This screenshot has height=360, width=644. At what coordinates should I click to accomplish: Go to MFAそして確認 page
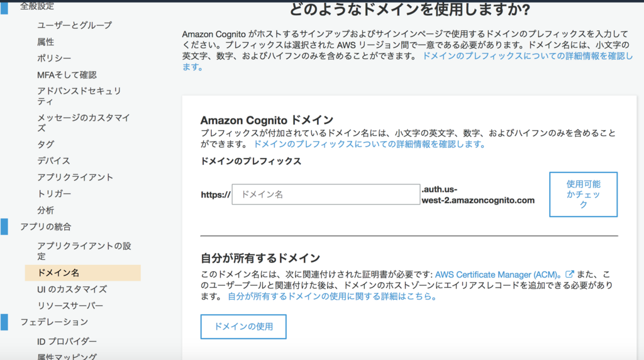67,75
